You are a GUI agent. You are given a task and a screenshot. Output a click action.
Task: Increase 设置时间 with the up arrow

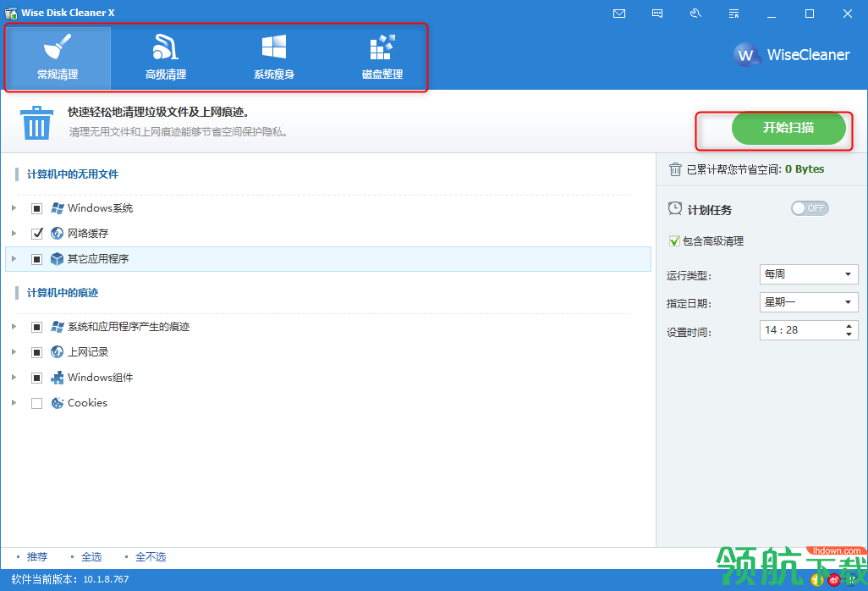[x=849, y=326]
